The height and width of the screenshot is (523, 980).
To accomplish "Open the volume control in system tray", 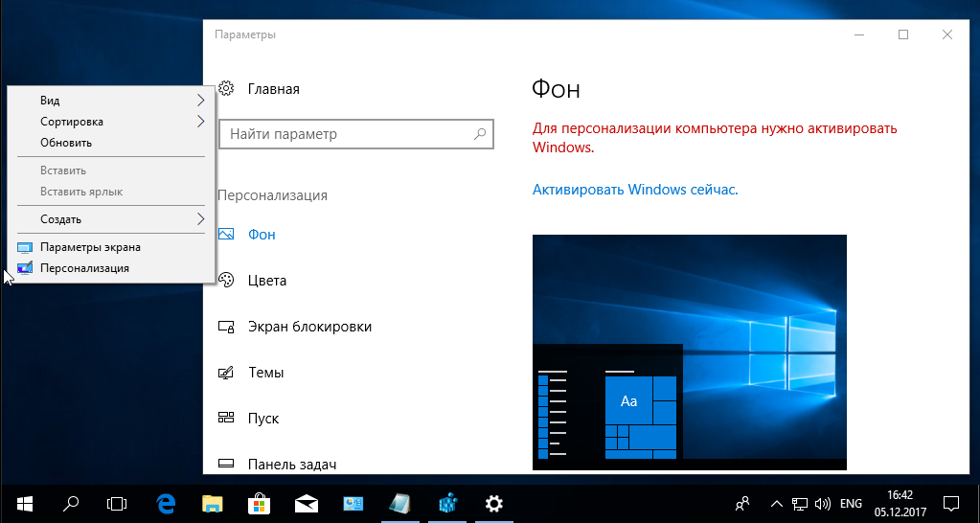I will (x=822, y=503).
